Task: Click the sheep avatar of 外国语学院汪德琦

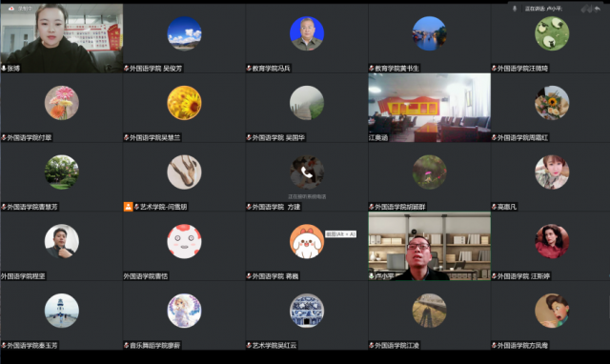Action: point(552,33)
